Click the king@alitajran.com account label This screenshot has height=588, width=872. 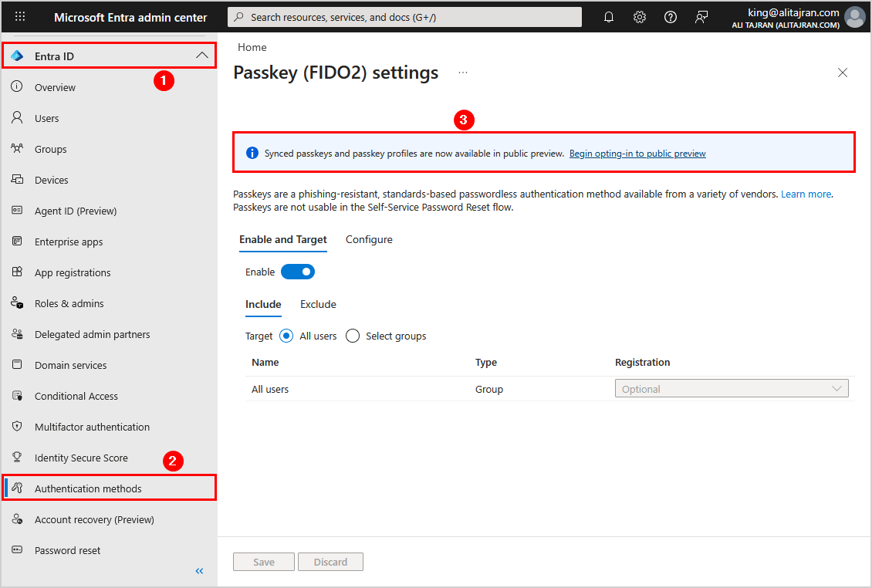[793, 12]
